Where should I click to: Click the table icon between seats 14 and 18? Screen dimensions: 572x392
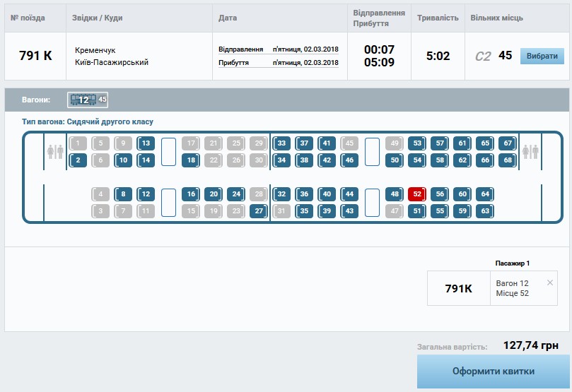pyautogui.click(x=168, y=152)
